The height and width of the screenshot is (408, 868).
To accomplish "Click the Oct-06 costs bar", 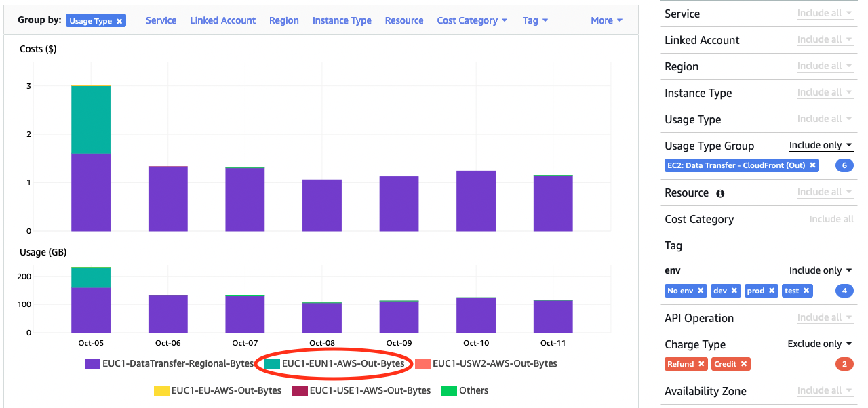I will pos(168,199).
